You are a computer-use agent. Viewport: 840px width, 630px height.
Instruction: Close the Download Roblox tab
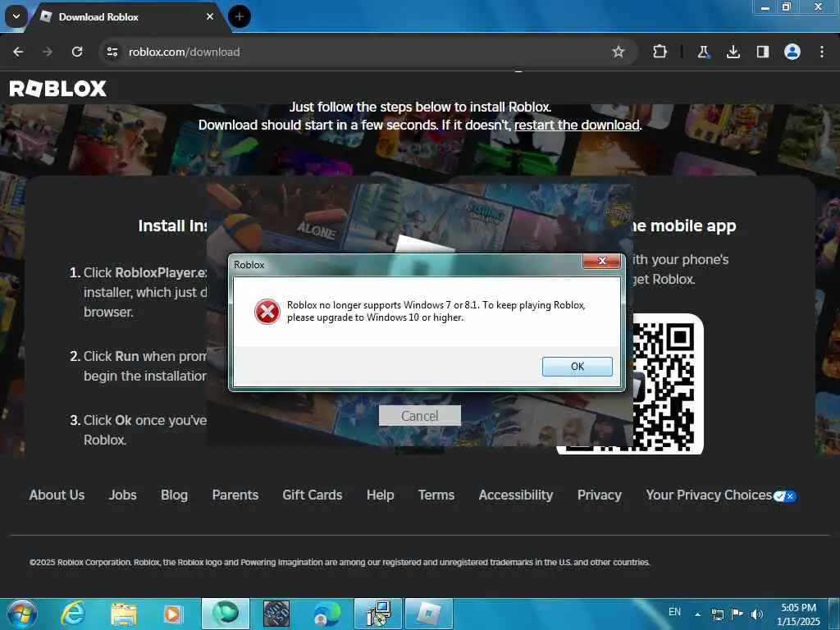coord(210,16)
